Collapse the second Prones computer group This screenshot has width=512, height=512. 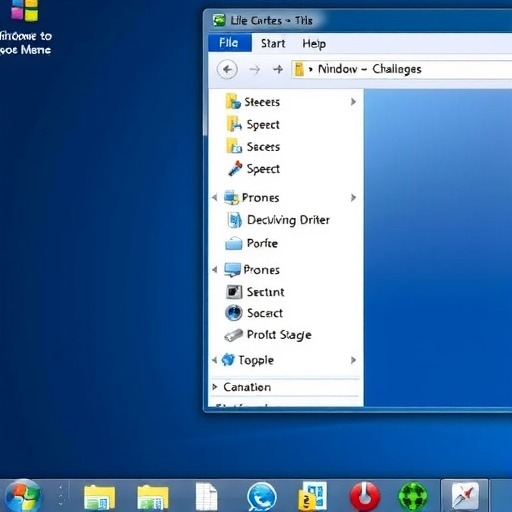point(215,269)
